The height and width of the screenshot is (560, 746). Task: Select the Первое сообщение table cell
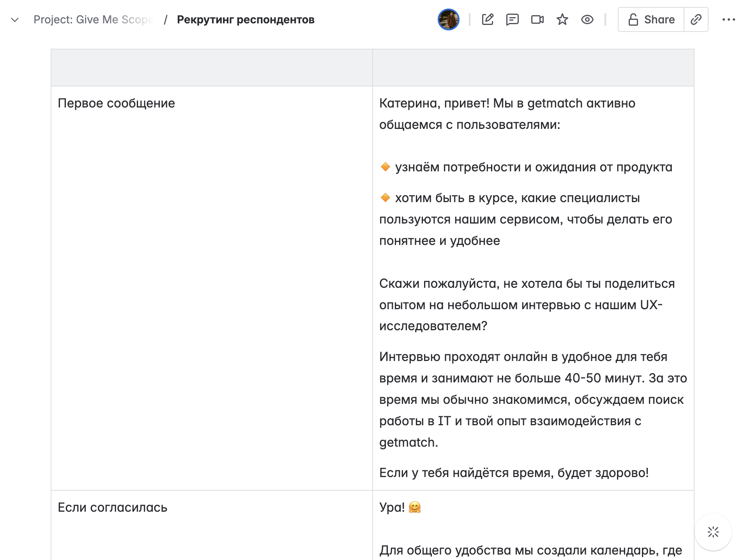pos(212,288)
